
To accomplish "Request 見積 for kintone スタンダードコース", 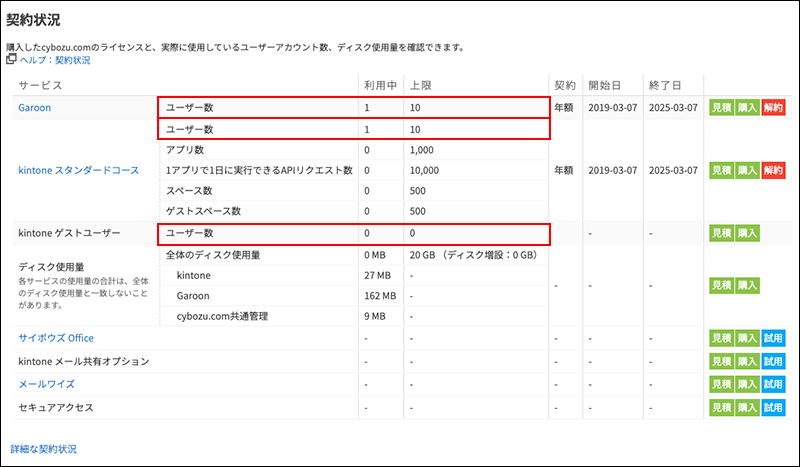I will 721,171.
